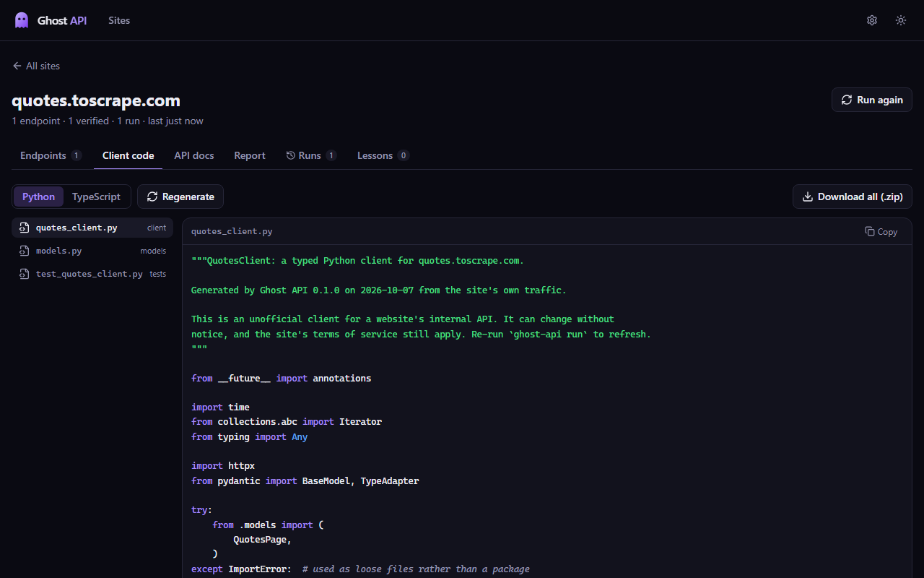Click the file icon next to quotes_client.py
Image resolution: width=924 pixels, height=578 pixels.
[x=25, y=228]
